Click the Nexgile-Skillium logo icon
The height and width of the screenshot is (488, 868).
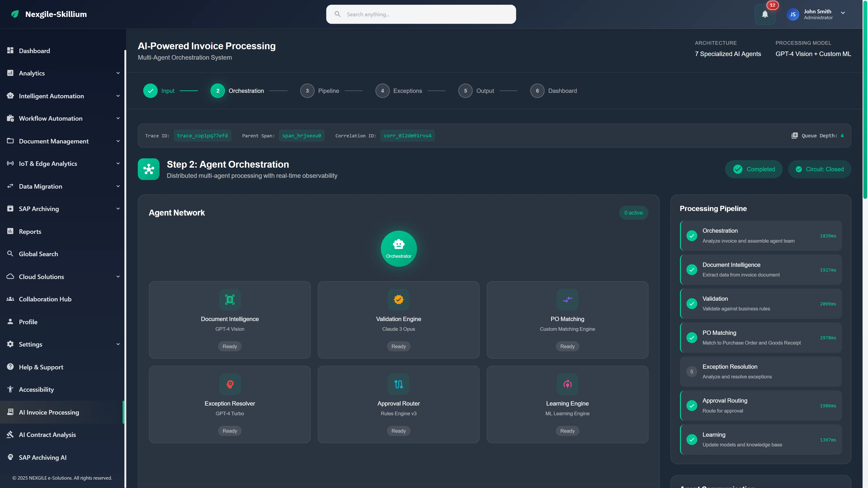point(15,14)
